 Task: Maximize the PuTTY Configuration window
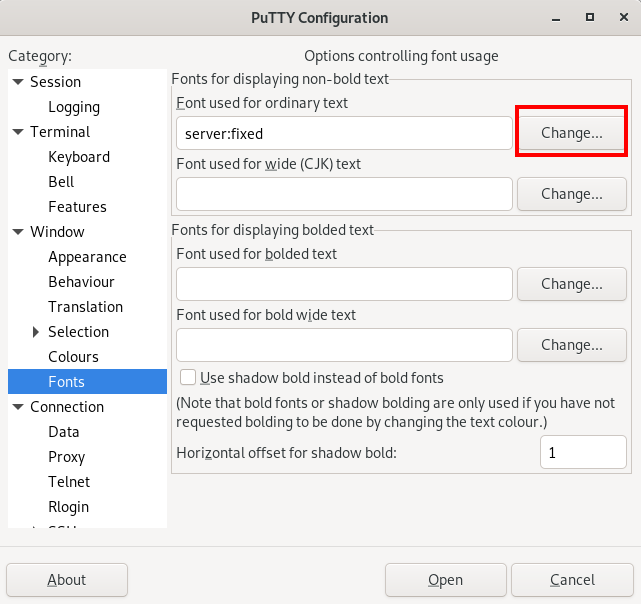[x=590, y=17]
